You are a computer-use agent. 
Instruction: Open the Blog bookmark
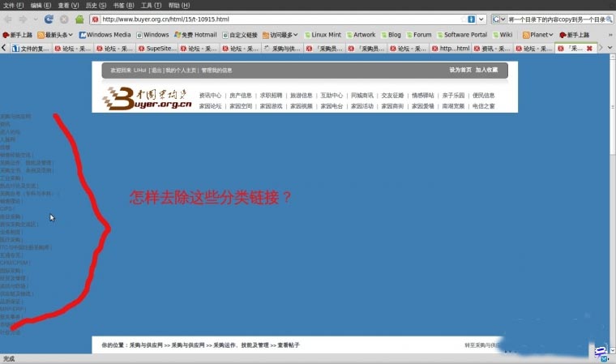tap(391, 35)
